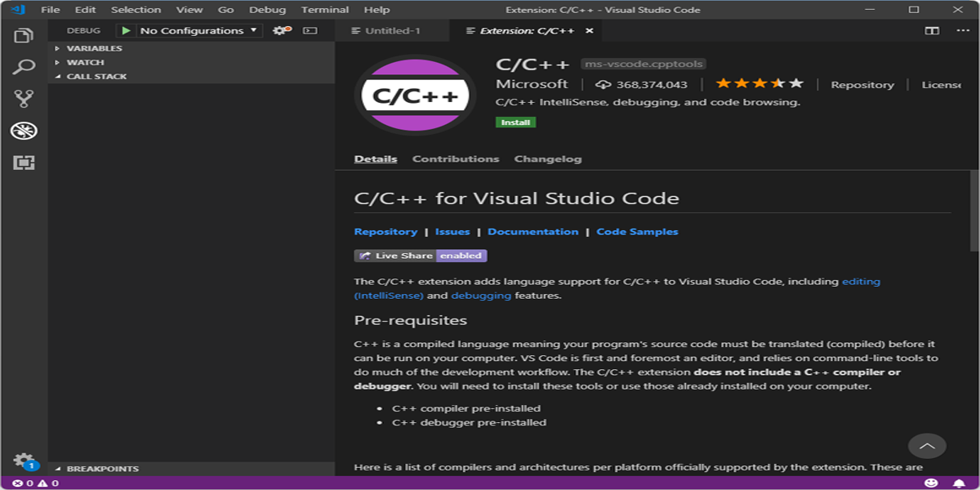The height and width of the screenshot is (490, 980).
Task: Open the notifications bell in status bar
Action: [x=959, y=483]
